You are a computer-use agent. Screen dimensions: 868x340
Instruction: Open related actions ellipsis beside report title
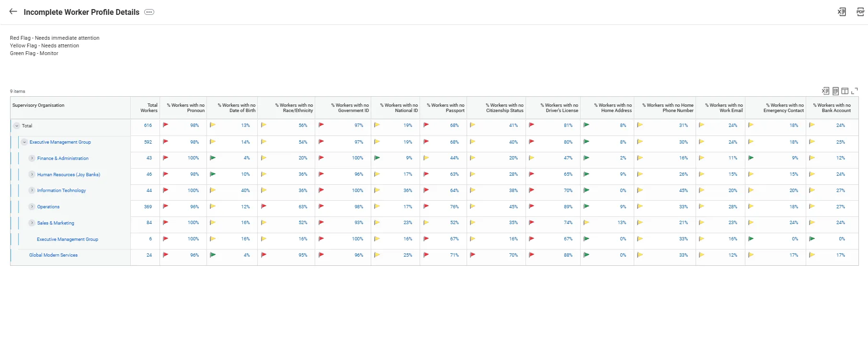(149, 12)
